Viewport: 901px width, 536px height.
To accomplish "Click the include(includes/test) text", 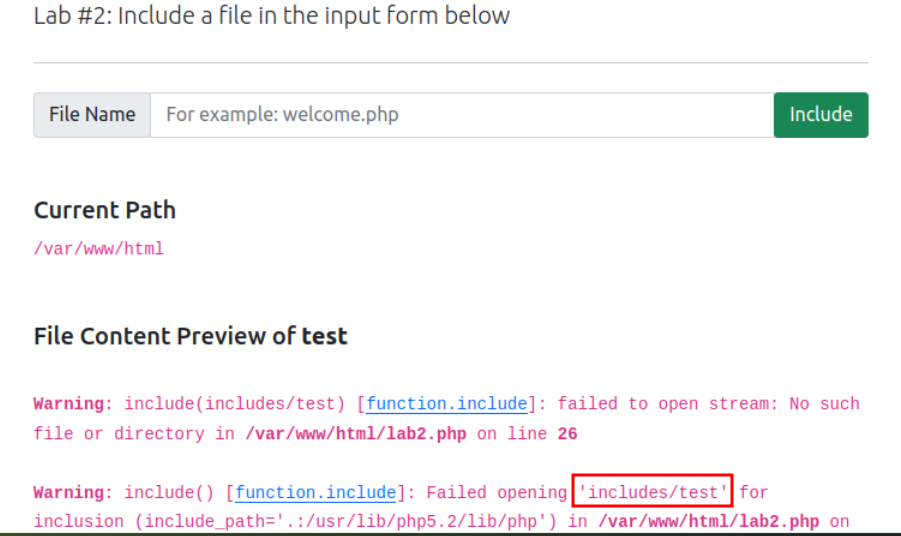I will click(x=235, y=404).
